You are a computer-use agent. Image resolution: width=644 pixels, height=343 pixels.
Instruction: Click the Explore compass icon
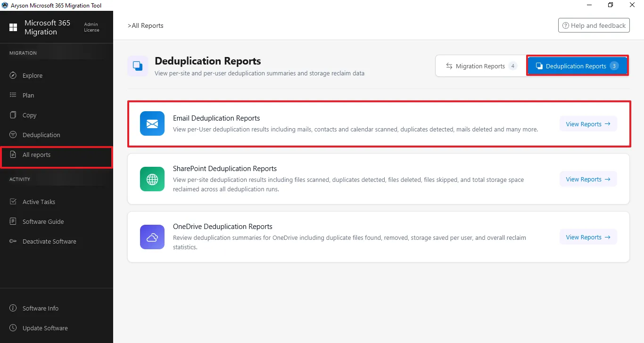(13, 75)
